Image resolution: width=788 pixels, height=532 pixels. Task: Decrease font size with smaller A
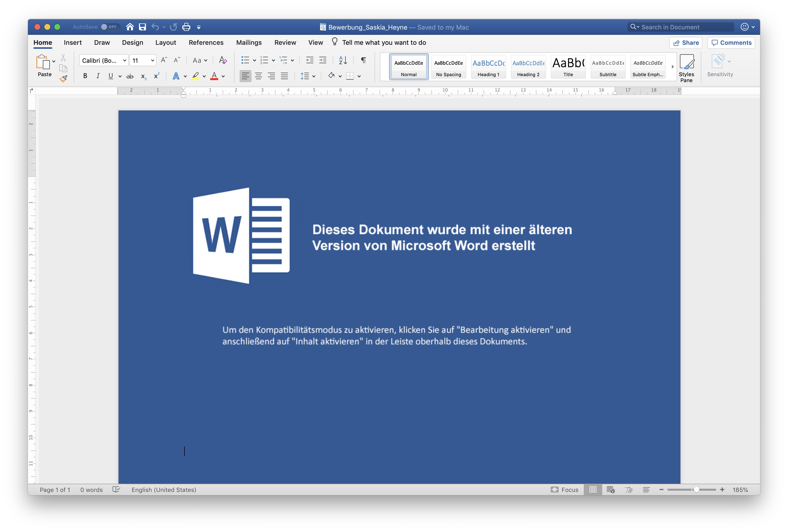coord(177,60)
